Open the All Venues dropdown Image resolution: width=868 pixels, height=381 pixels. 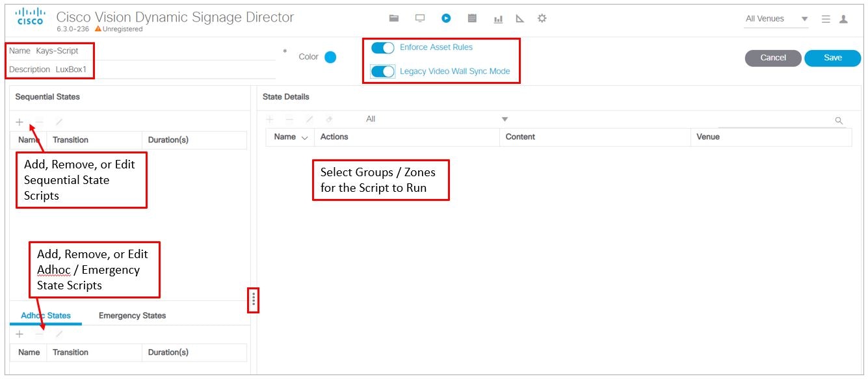tap(776, 19)
